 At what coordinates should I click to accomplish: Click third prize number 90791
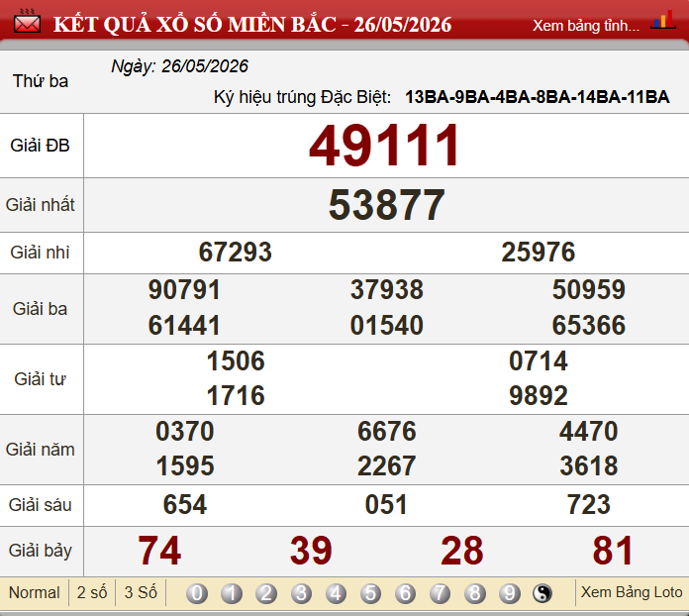click(x=184, y=290)
